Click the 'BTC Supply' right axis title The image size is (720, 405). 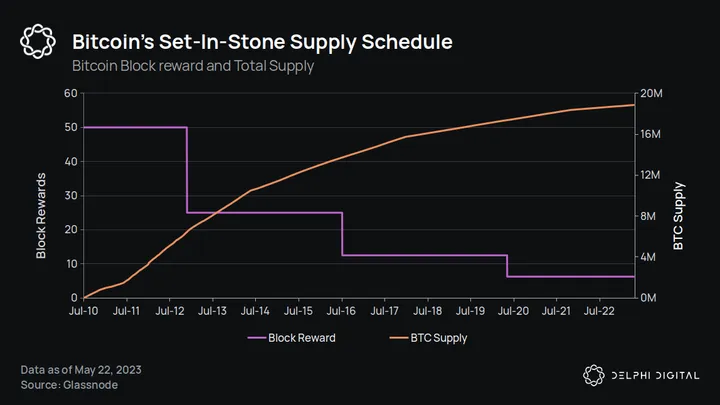click(x=679, y=215)
